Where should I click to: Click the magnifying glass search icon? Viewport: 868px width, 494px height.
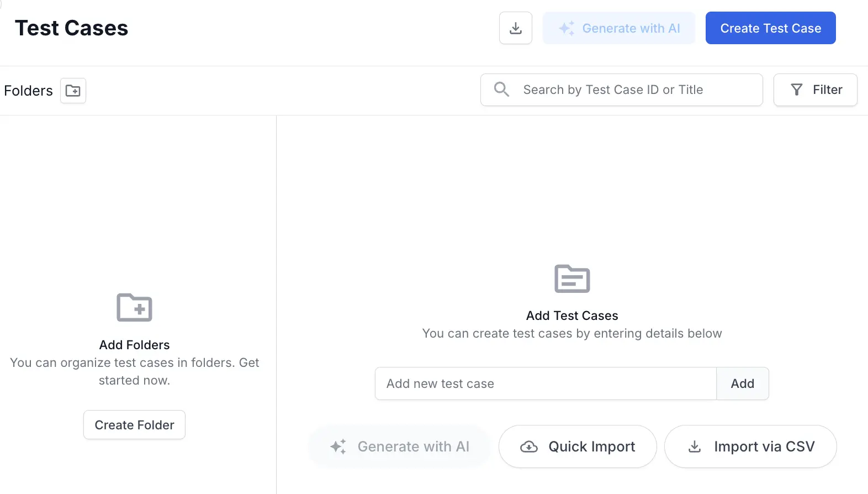pos(501,90)
